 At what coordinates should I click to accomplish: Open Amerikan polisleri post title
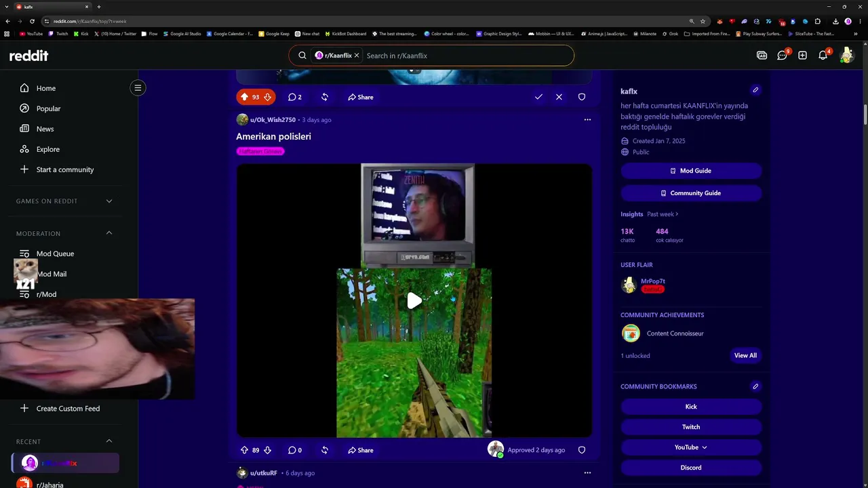[273, 136]
